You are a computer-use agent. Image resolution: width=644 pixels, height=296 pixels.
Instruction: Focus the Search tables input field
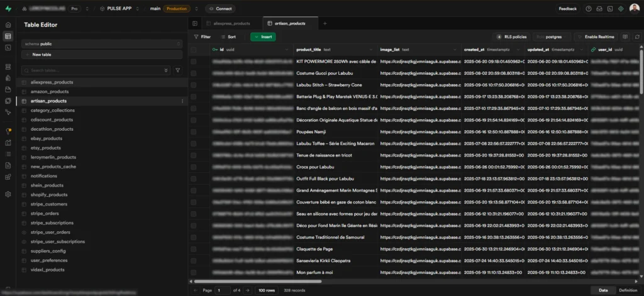pos(96,70)
